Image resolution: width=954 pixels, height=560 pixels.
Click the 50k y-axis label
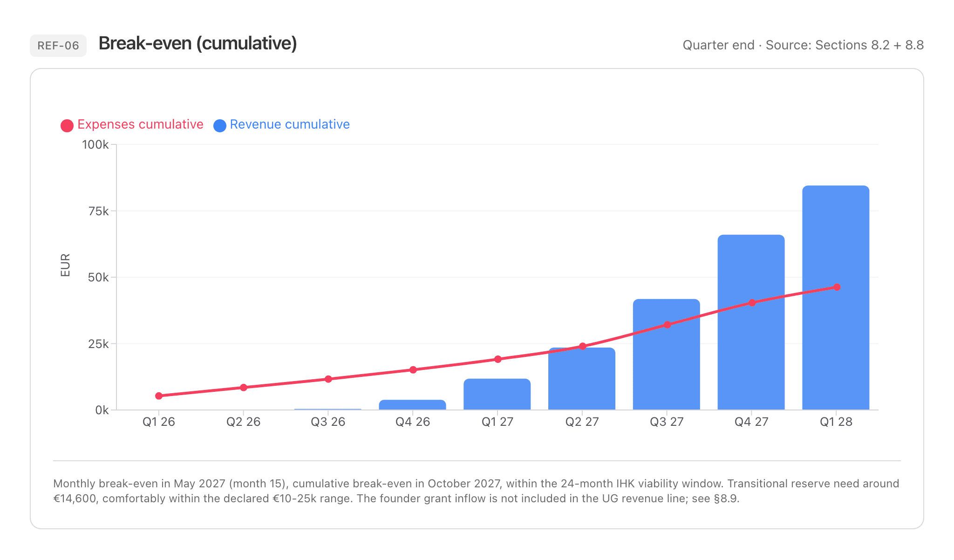pos(99,278)
